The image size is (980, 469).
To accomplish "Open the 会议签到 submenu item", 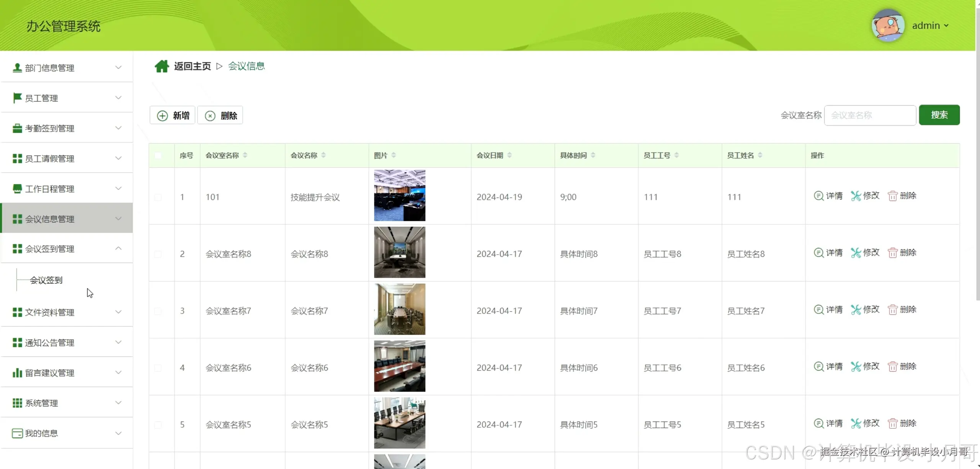I will pyautogui.click(x=46, y=280).
